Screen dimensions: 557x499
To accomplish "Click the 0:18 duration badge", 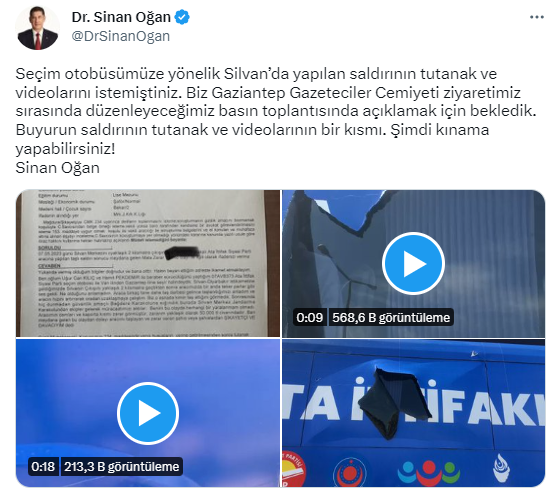I will click(x=43, y=466).
